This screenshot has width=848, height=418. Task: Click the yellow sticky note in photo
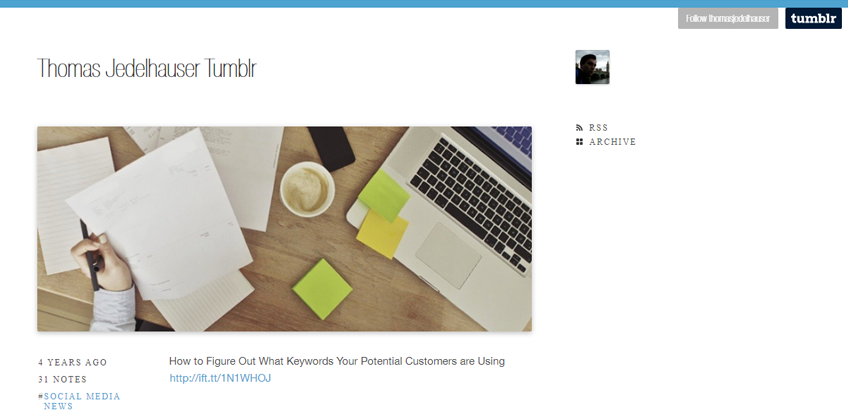(x=382, y=234)
